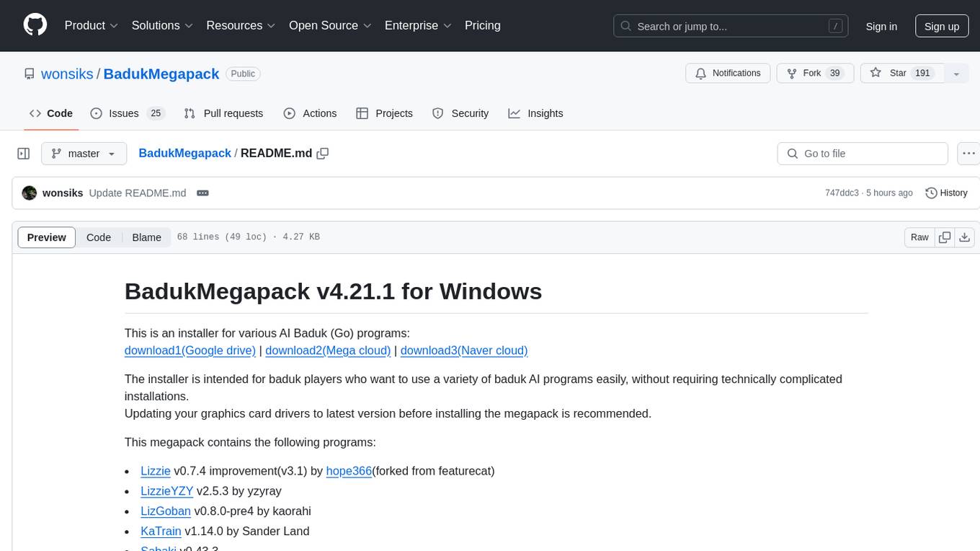This screenshot has height=551, width=980.
Task: Click the Sign in link
Action: point(881,26)
